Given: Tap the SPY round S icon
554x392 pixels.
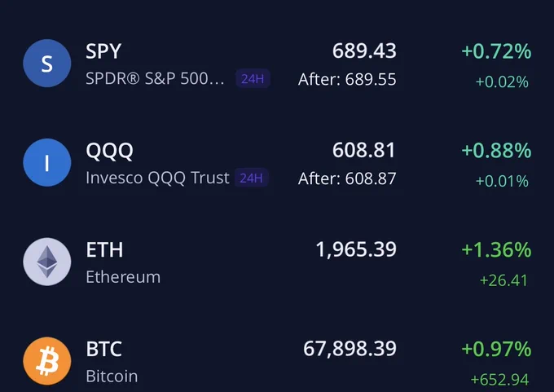Looking at the screenshot, I should tap(47, 64).
